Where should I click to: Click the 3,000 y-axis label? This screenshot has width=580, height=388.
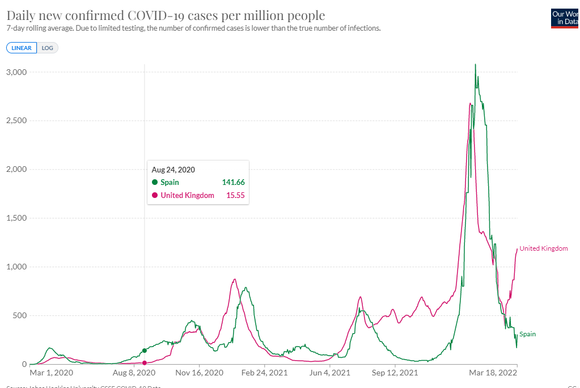point(17,72)
